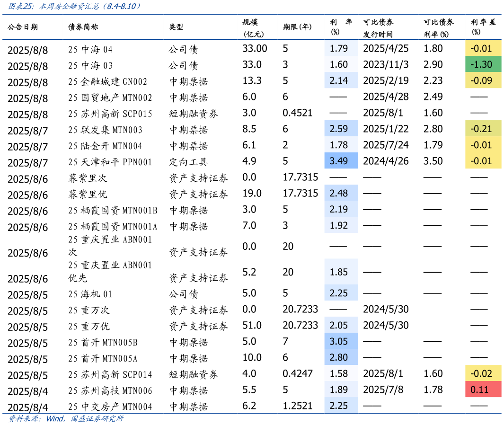Click comparable rate 2.90
The width and height of the screenshot is (504, 425).
click(x=433, y=65)
